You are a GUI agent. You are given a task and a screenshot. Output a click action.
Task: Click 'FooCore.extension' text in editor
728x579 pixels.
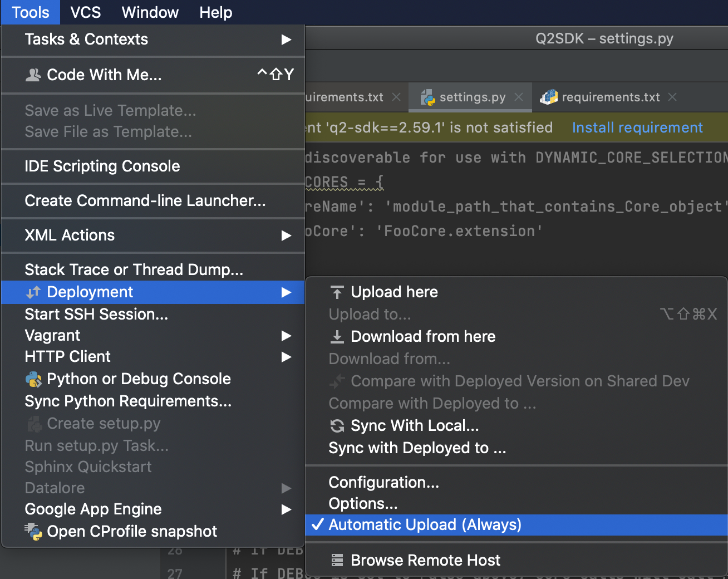click(459, 230)
